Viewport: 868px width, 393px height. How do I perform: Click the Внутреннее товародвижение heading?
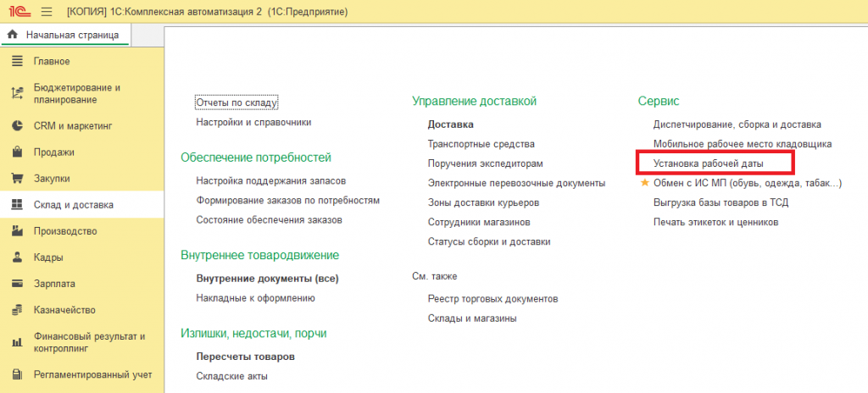pyautogui.click(x=259, y=255)
